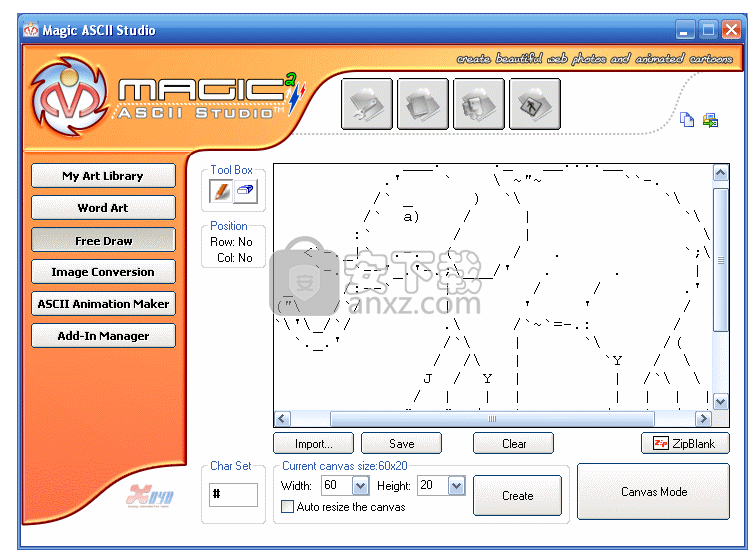The width and height of the screenshot is (754, 556).
Task: Click the canvas vertical scrollbar down arrow
Action: pyautogui.click(x=720, y=401)
